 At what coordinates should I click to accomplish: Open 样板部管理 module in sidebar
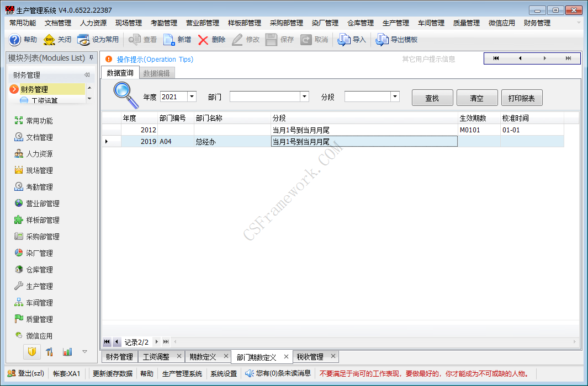pyautogui.click(x=37, y=220)
